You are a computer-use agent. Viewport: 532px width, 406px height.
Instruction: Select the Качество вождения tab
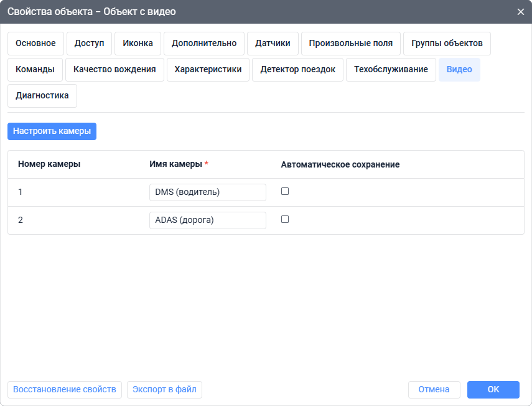pos(114,70)
